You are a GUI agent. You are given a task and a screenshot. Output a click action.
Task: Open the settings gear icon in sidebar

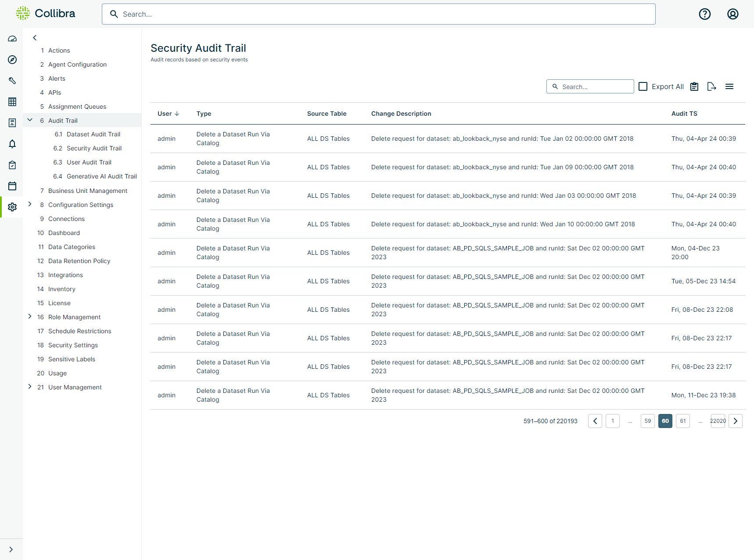[x=12, y=207]
